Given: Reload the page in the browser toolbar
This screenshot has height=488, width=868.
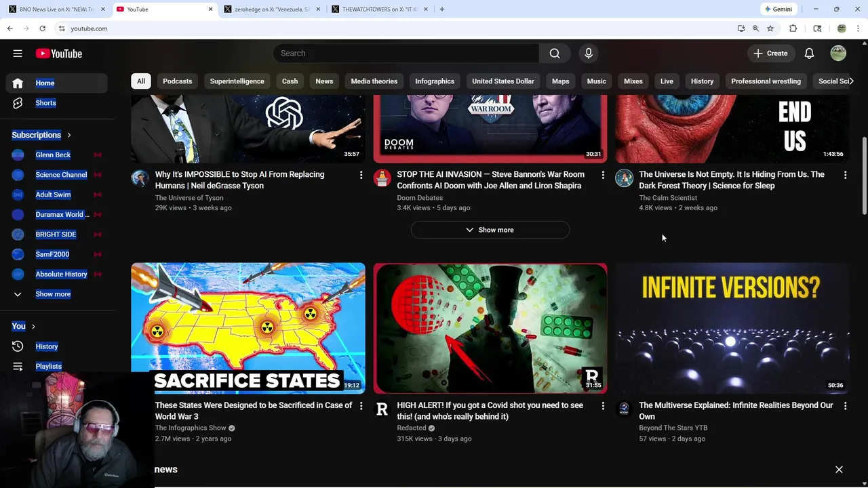Looking at the screenshot, I should (x=42, y=28).
